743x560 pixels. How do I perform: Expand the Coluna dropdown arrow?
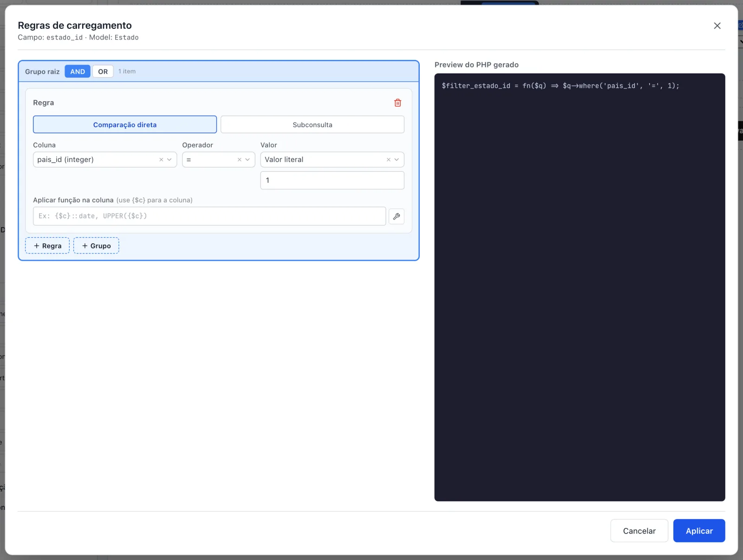point(169,160)
